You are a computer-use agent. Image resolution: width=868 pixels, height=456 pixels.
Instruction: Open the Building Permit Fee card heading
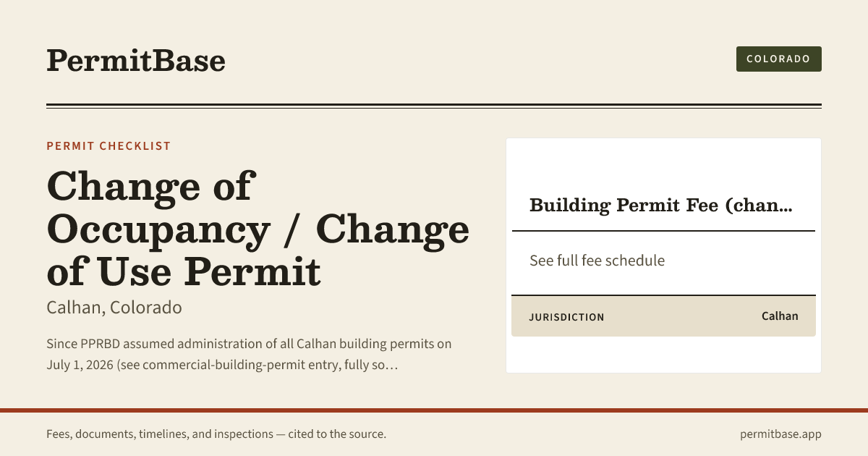[x=661, y=206]
